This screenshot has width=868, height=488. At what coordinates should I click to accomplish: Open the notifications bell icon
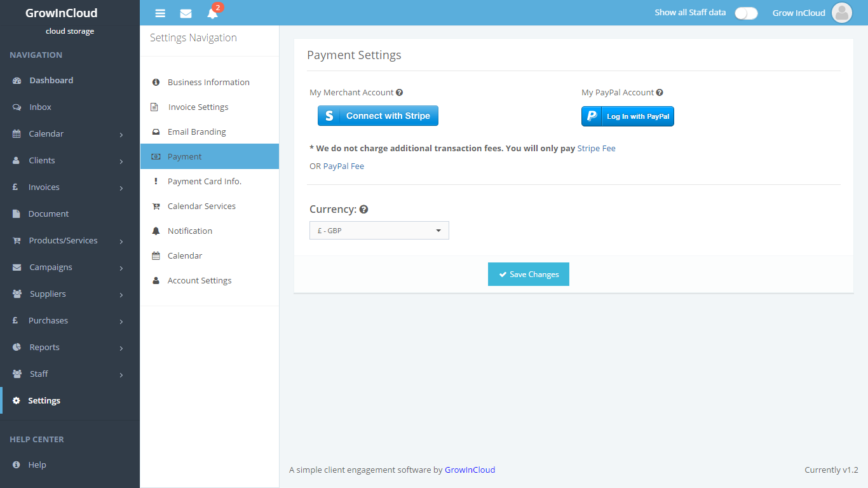click(212, 13)
